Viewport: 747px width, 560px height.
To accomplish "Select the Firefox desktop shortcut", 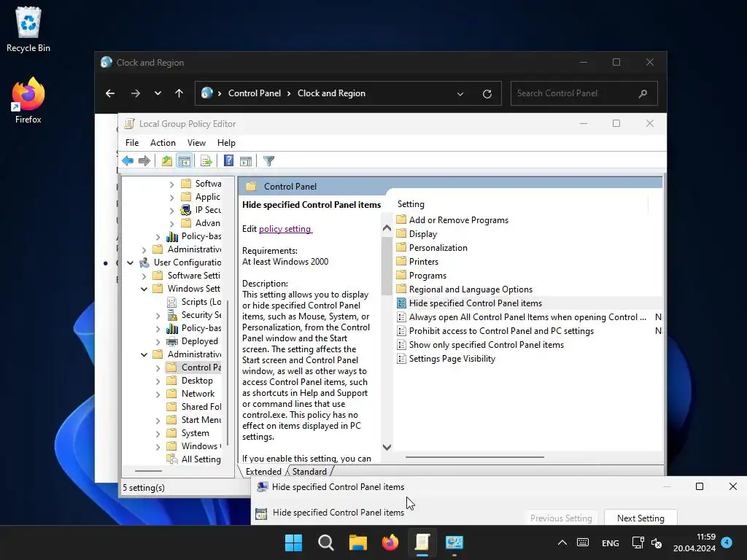I will pos(28,101).
